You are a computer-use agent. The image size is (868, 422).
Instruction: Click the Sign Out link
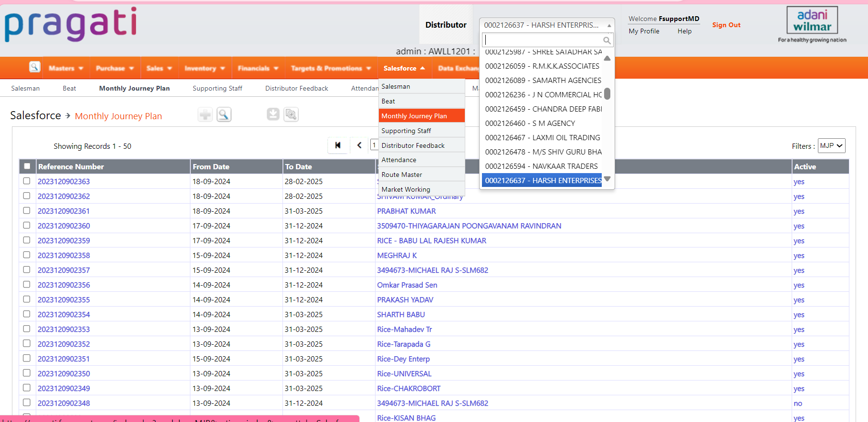click(726, 25)
